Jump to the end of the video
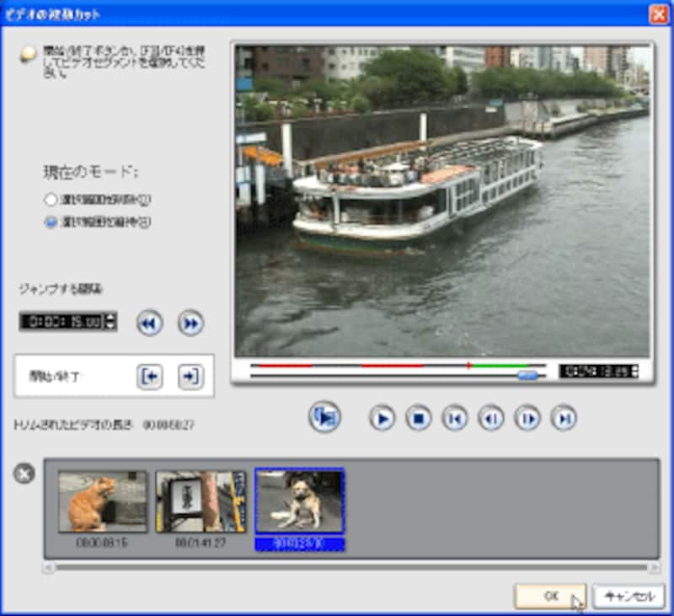The image size is (674, 616). pyautogui.click(x=564, y=417)
